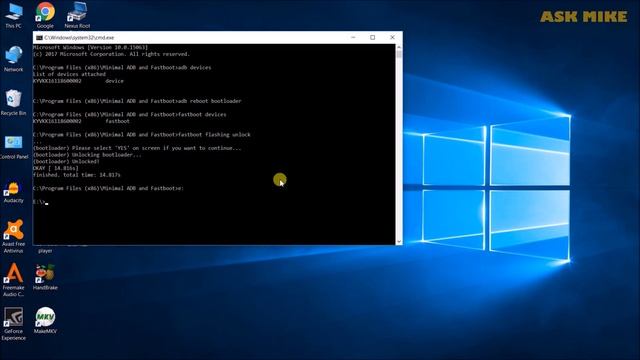Click the cmd vertical scrollbar thumb
Screen dimensions: 640x360
(399, 54)
